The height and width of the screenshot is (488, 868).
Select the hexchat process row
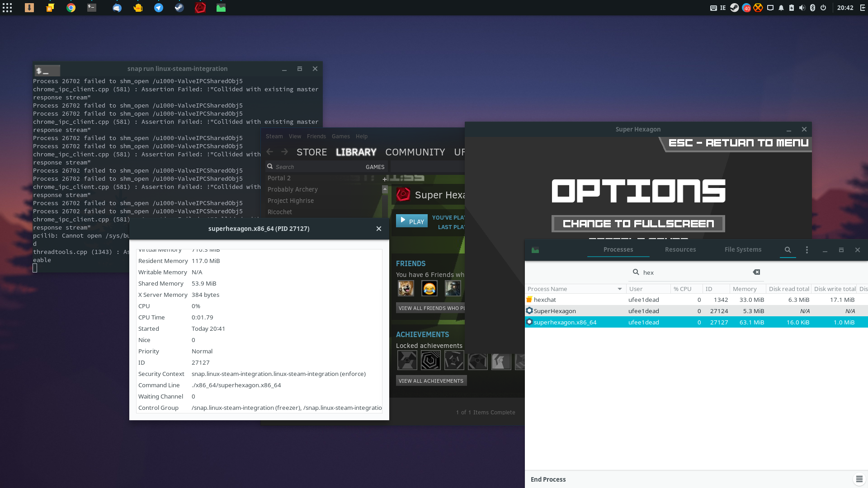click(696, 300)
